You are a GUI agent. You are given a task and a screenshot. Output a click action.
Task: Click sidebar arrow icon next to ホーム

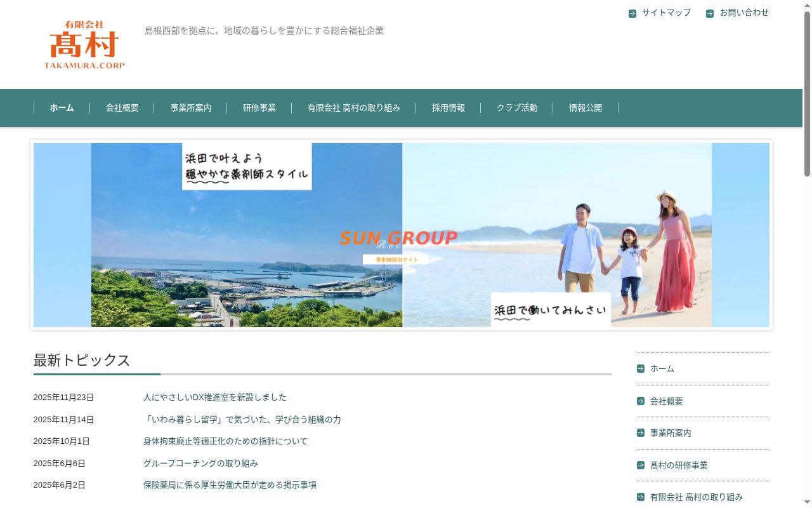coord(641,368)
